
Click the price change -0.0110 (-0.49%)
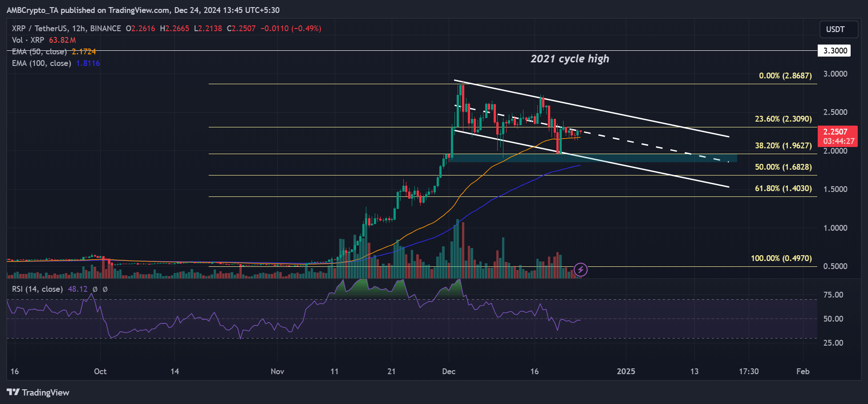pos(291,29)
